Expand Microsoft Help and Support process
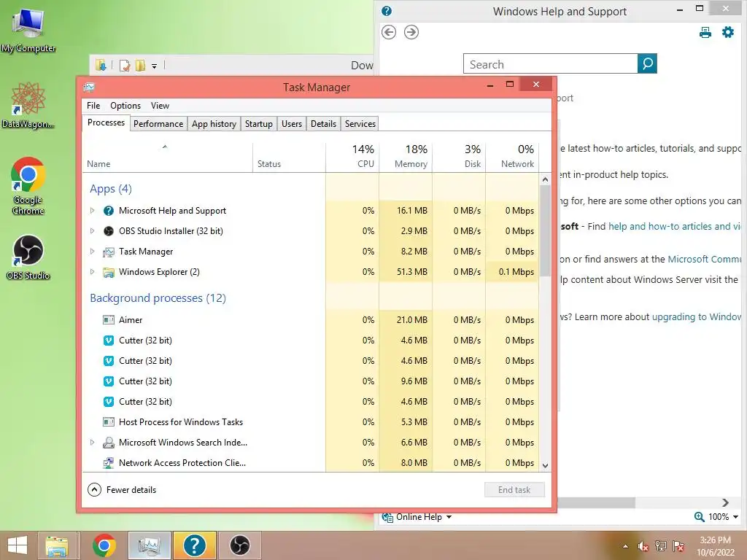 [93, 211]
